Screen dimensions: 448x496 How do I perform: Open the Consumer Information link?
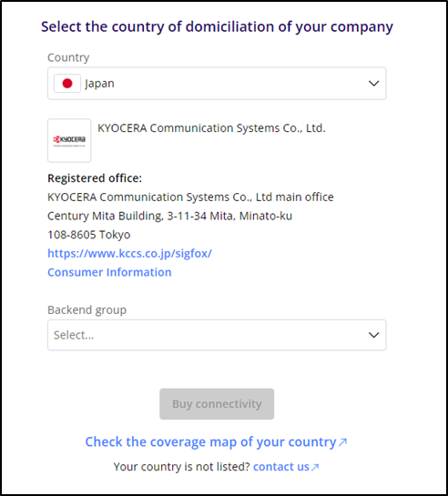[x=109, y=272]
